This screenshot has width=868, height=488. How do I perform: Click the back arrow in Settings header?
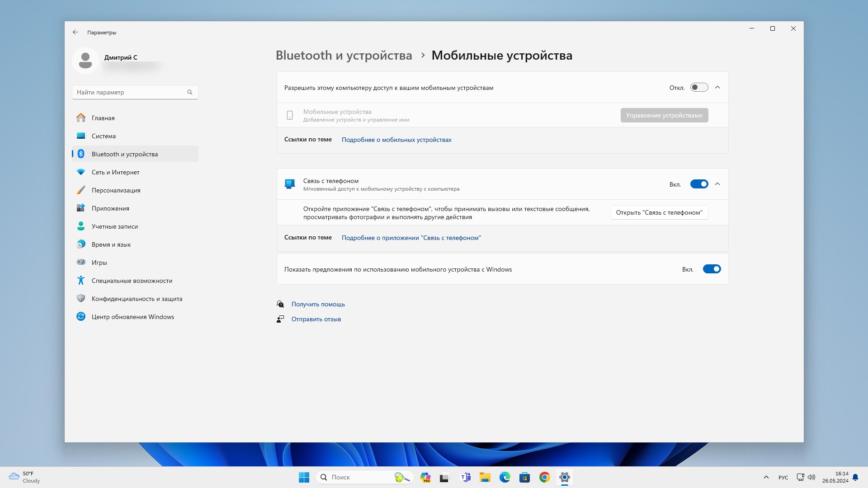tap(75, 32)
